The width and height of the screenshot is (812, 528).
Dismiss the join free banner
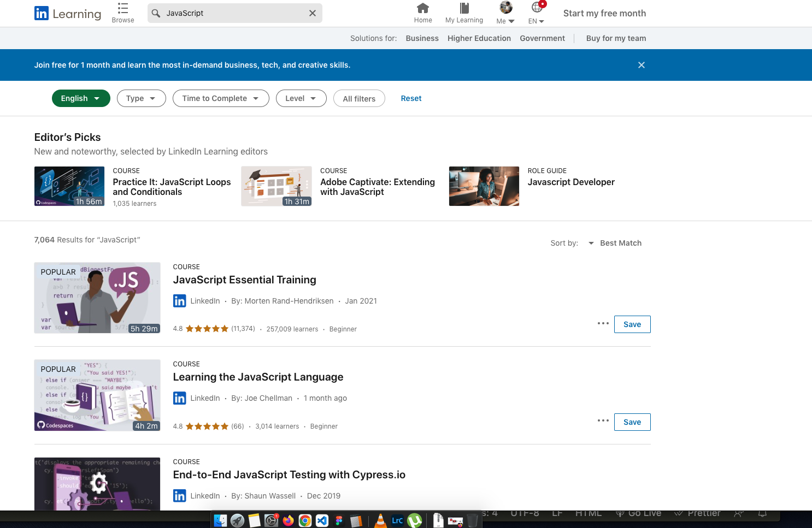click(x=642, y=65)
